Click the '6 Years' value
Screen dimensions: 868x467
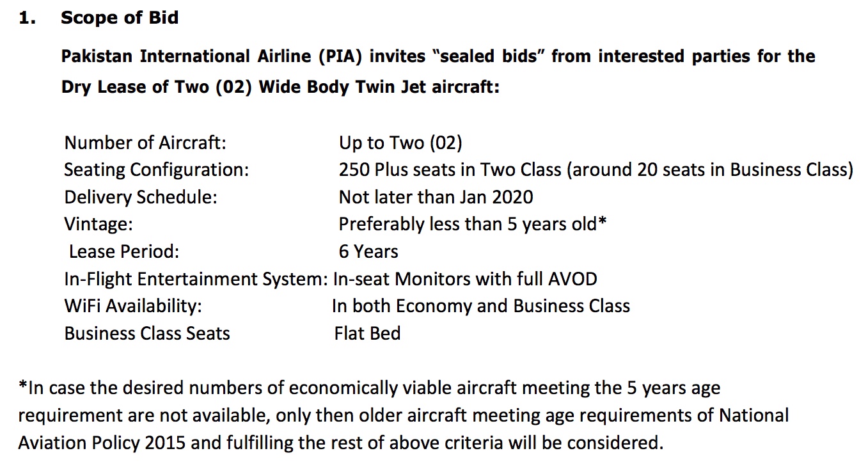368,251
